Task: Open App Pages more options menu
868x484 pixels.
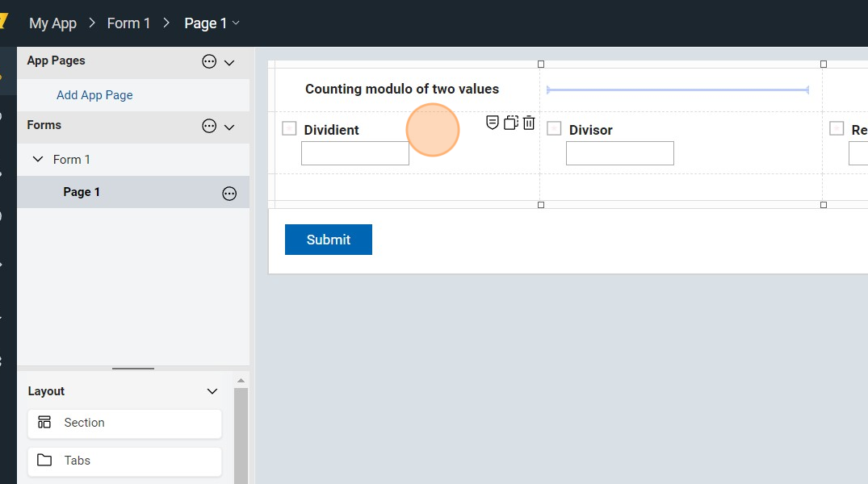Action: pos(209,61)
